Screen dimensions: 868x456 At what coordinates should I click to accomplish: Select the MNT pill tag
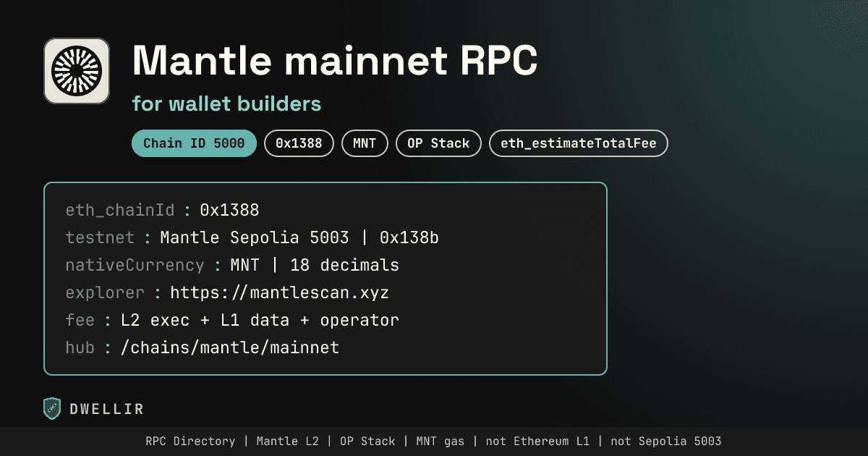coord(365,143)
